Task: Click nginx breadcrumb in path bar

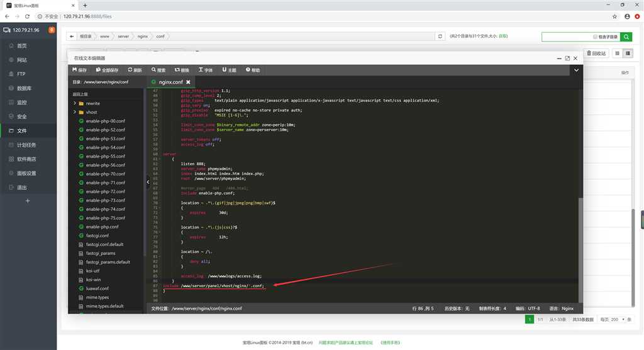Action: pyautogui.click(x=143, y=36)
